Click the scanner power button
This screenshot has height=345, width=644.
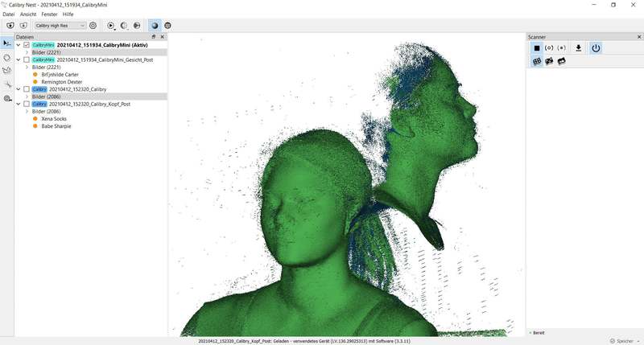coord(596,48)
